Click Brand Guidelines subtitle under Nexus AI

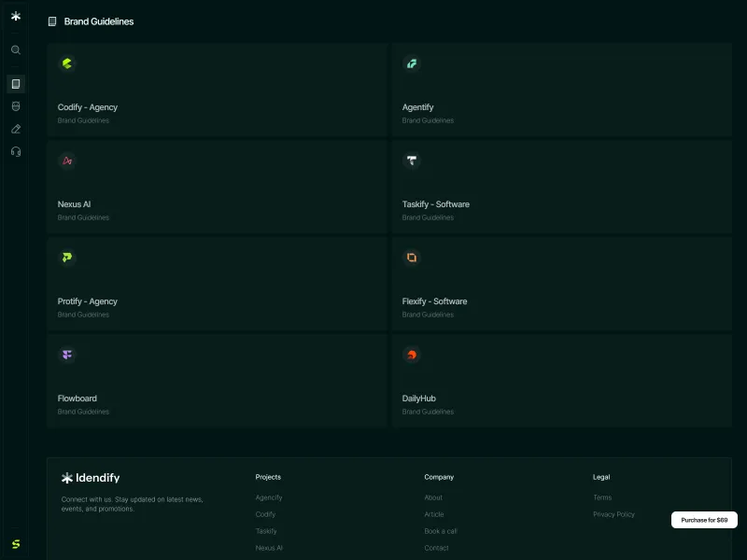[83, 217]
